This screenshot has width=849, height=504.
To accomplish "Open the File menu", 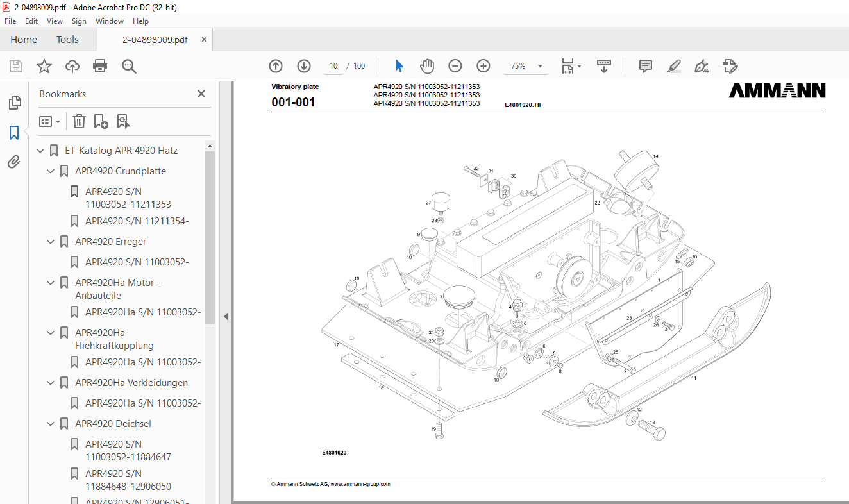I will pos(10,21).
